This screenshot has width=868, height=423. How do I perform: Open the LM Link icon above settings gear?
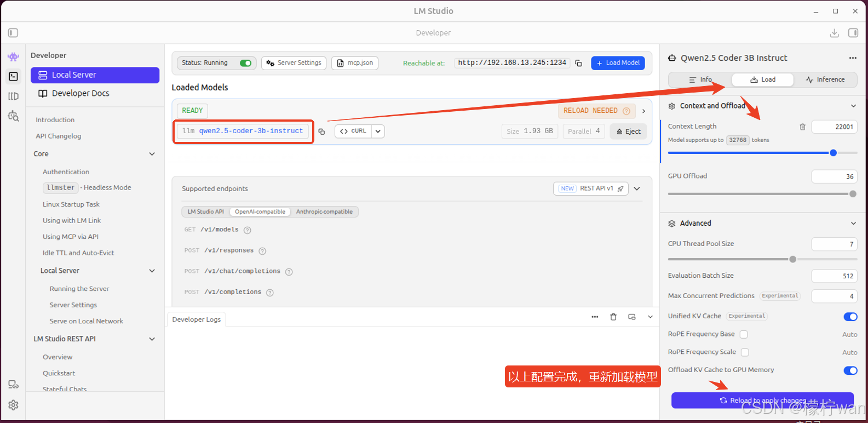tap(13, 385)
